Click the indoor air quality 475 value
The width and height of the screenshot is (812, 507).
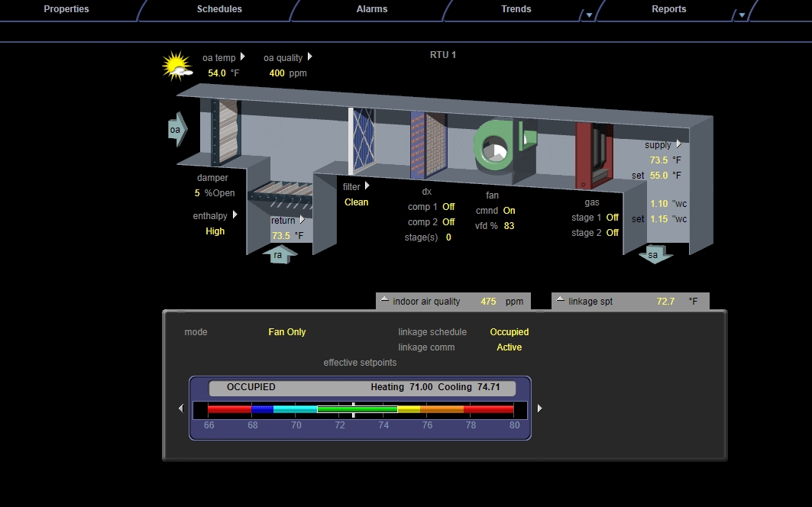488,302
